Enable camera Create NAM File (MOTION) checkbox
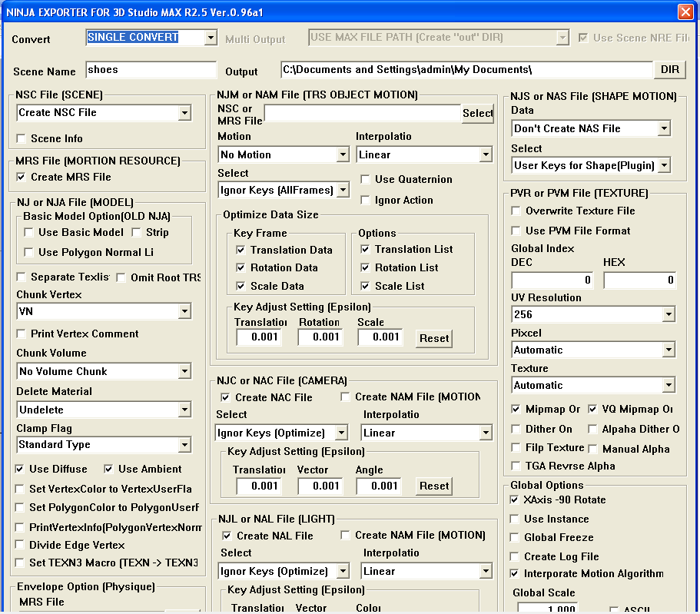This screenshot has height=614, width=700. point(345,397)
